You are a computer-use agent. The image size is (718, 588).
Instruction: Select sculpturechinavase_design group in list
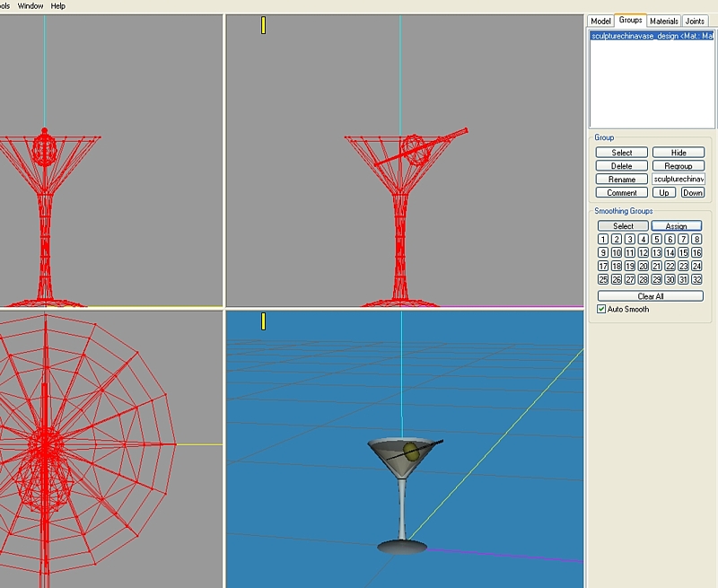pyautogui.click(x=652, y=36)
